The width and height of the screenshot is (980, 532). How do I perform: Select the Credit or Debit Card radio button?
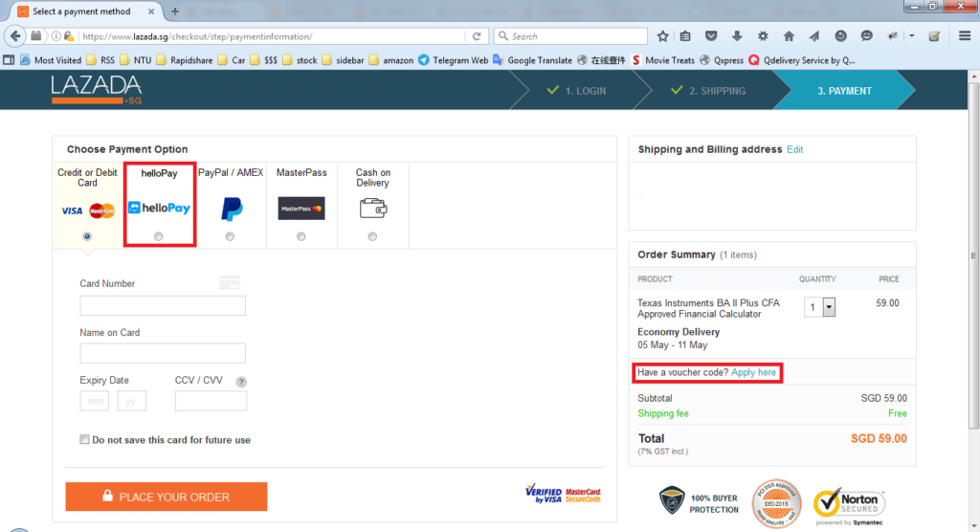(87, 236)
